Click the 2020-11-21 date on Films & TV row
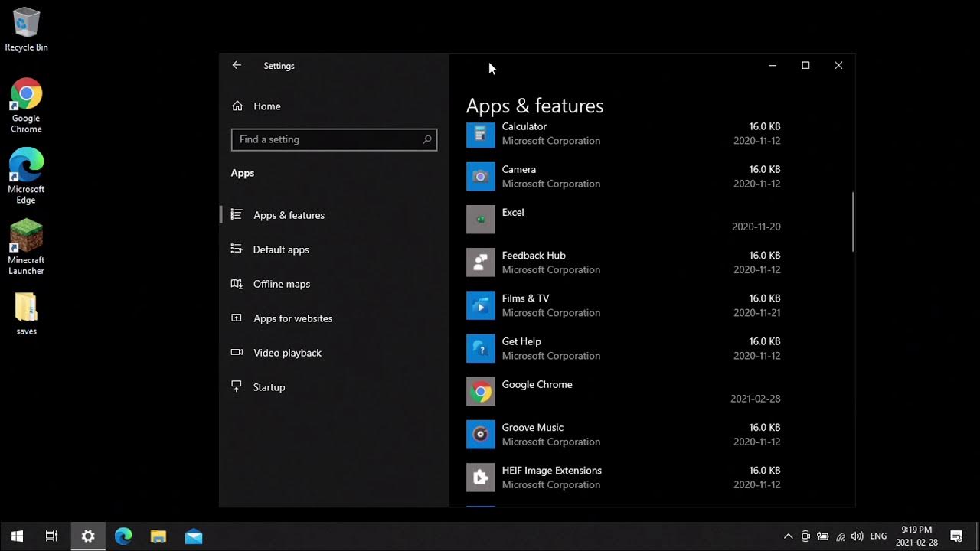The width and height of the screenshot is (980, 551). coord(757,312)
